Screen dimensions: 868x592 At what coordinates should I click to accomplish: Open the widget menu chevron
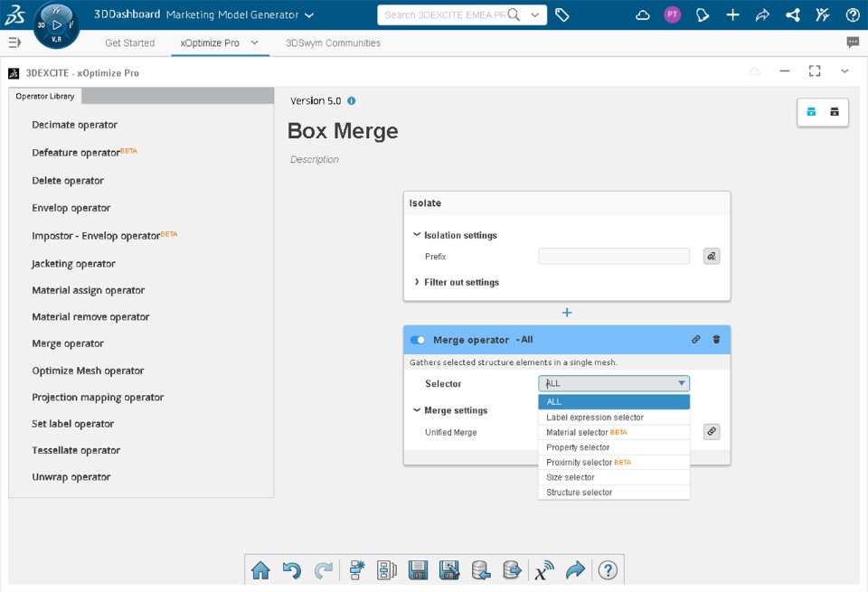point(844,70)
